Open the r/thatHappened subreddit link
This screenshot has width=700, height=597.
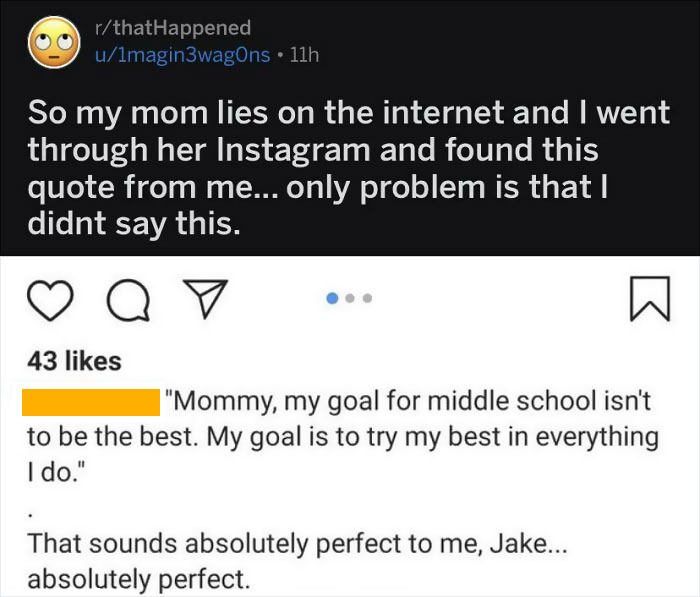pos(171,28)
